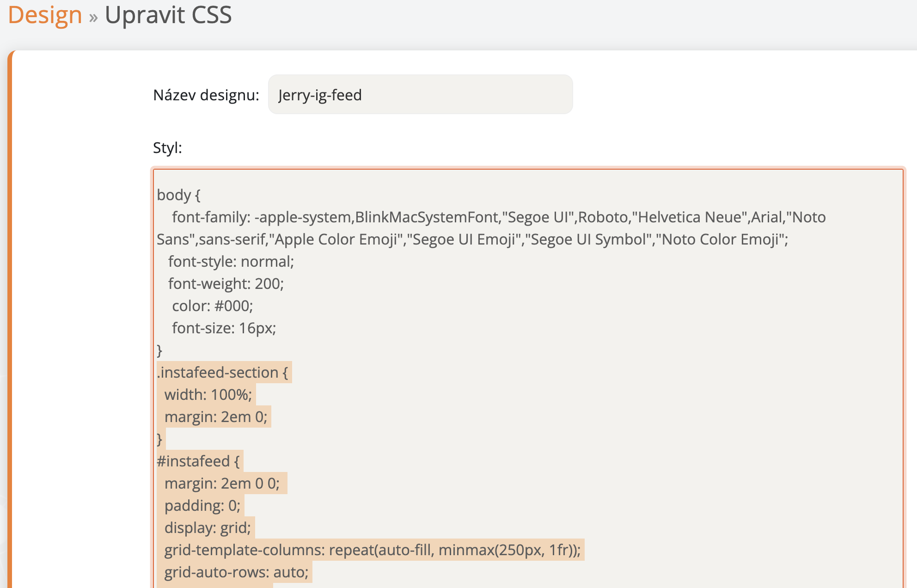Click the display: grid line
Viewport: 917px width, 588px height.
[207, 528]
